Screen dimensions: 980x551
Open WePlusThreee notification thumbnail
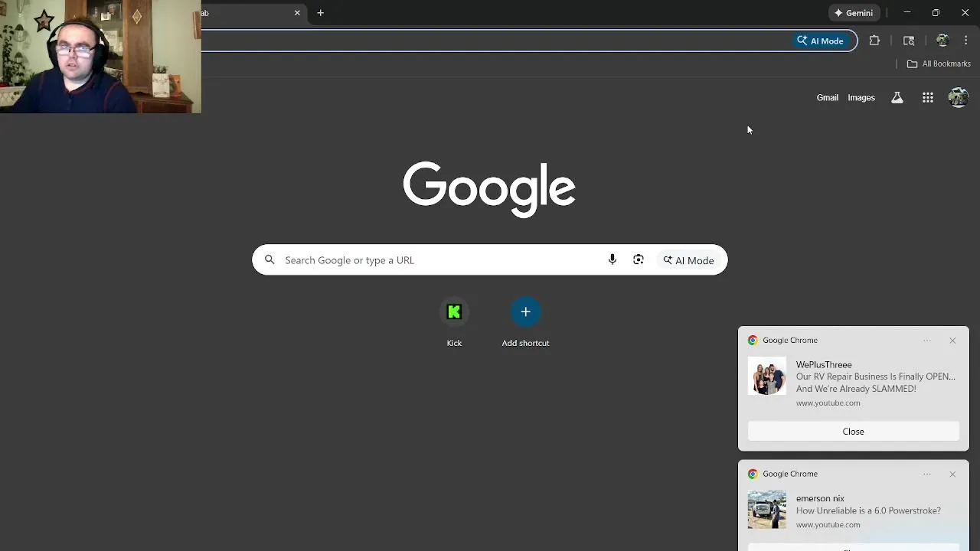[766, 376]
